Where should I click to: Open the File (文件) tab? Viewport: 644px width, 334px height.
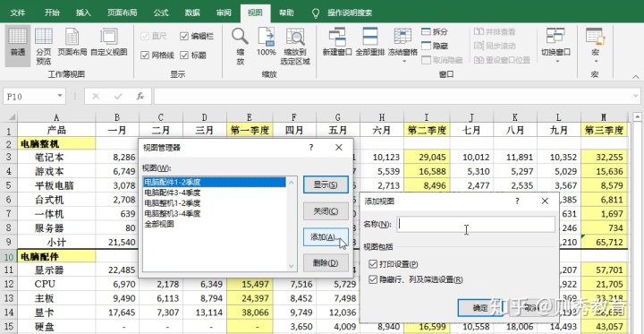point(18,13)
